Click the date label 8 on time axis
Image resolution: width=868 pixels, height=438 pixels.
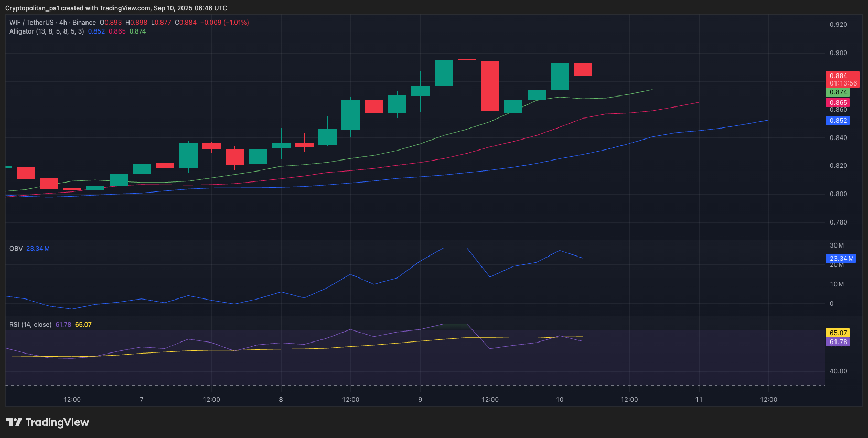(x=281, y=400)
